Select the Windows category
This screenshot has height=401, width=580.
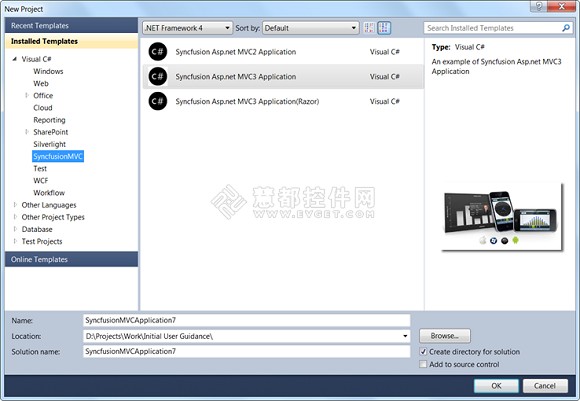[48, 71]
